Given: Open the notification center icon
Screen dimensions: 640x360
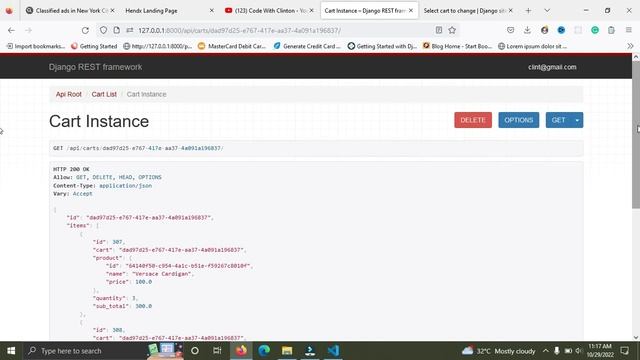Looking at the screenshot, I should [624, 351].
